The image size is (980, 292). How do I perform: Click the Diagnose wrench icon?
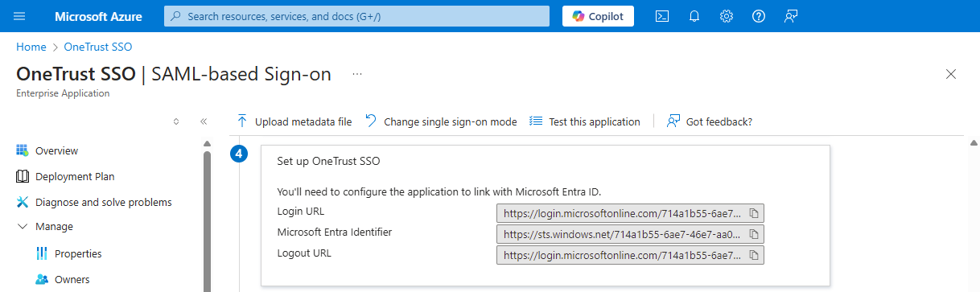(x=22, y=202)
